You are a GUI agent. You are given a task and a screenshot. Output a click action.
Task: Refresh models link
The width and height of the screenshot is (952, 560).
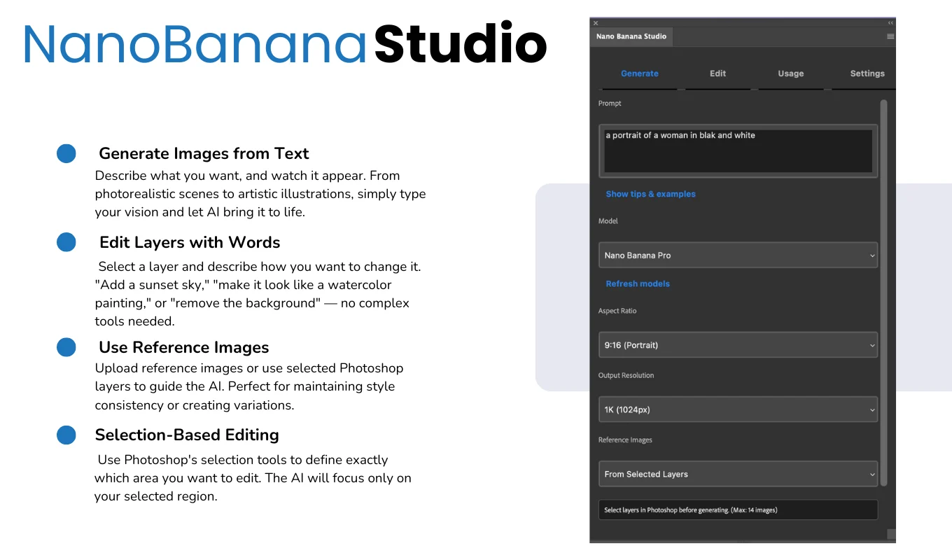(x=638, y=283)
